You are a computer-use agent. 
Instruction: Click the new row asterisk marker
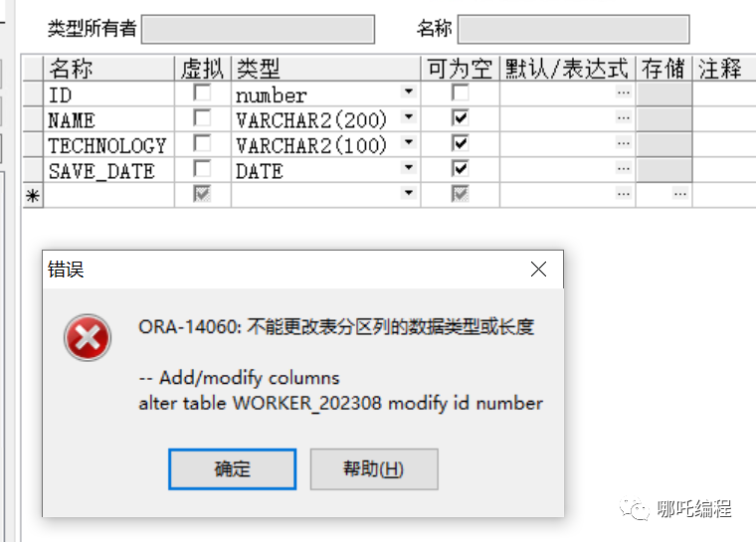[33, 196]
